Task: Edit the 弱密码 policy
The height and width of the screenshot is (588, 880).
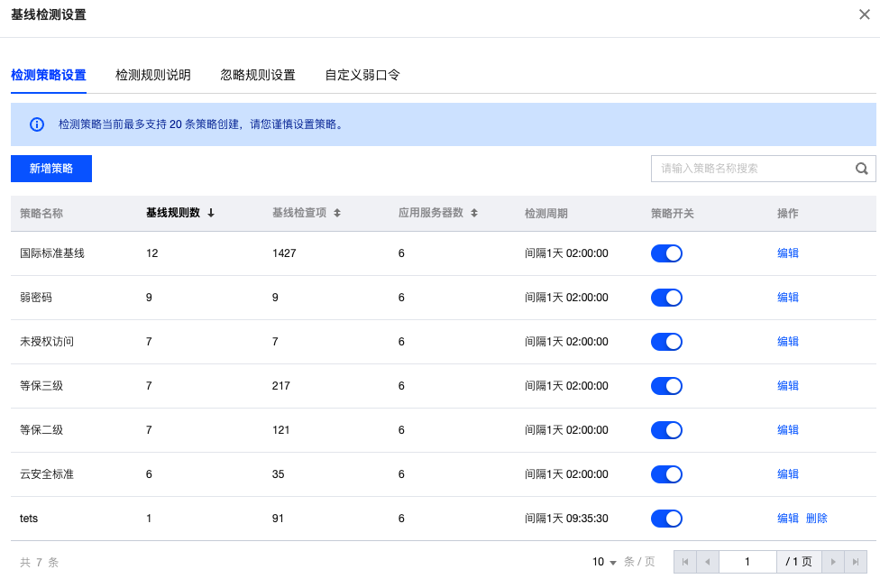Action: (x=787, y=298)
